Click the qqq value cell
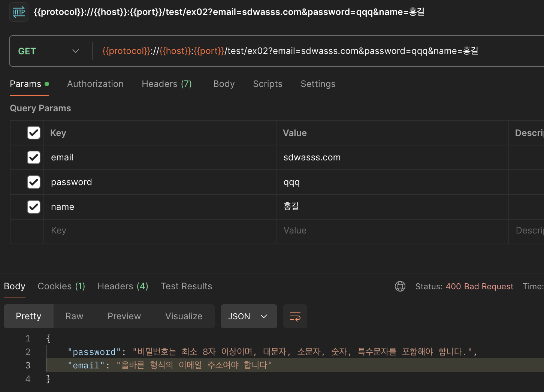Screen dimensions: 544x392 392,182
